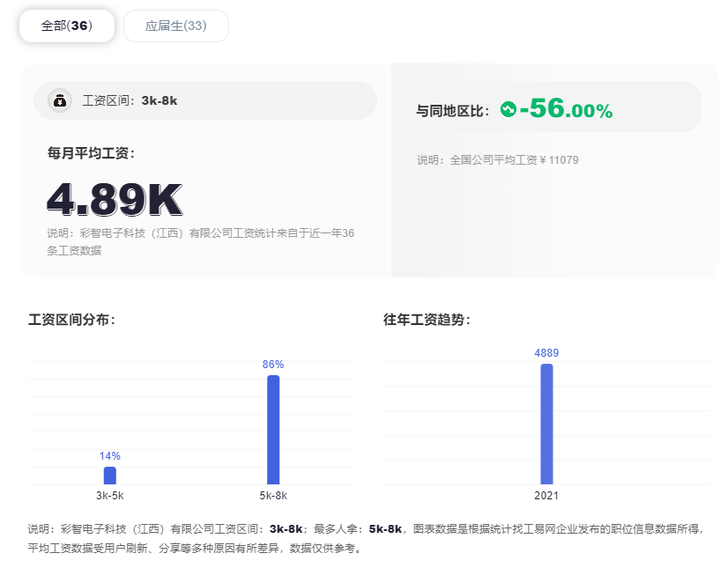Click the 4889 bar value label
This screenshot has width=720, height=568.
546,353
